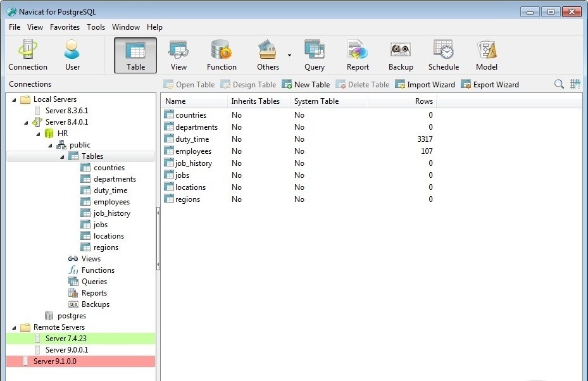
Task: Sort by the Inherits Tables column header
Action: 259,101
